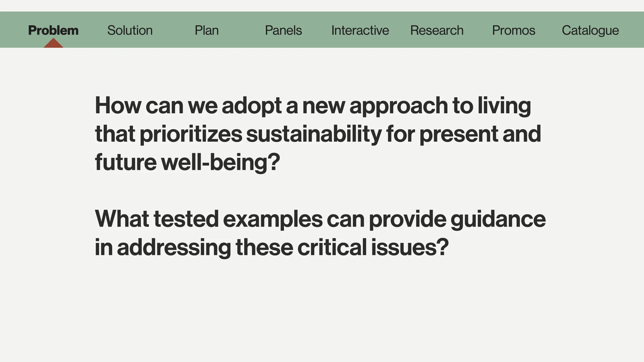The width and height of the screenshot is (644, 362).
Task: Navigate to the Research tab
Action: coord(437,30)
